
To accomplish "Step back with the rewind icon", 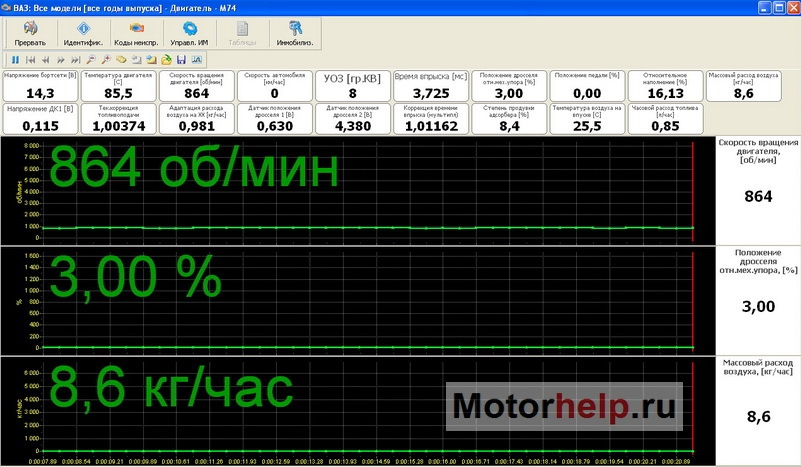I will tap(46, 60).
